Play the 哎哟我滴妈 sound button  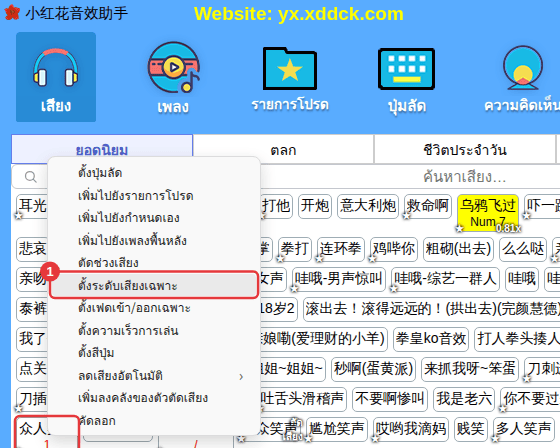pyautogui.click(x=411, y=429)
